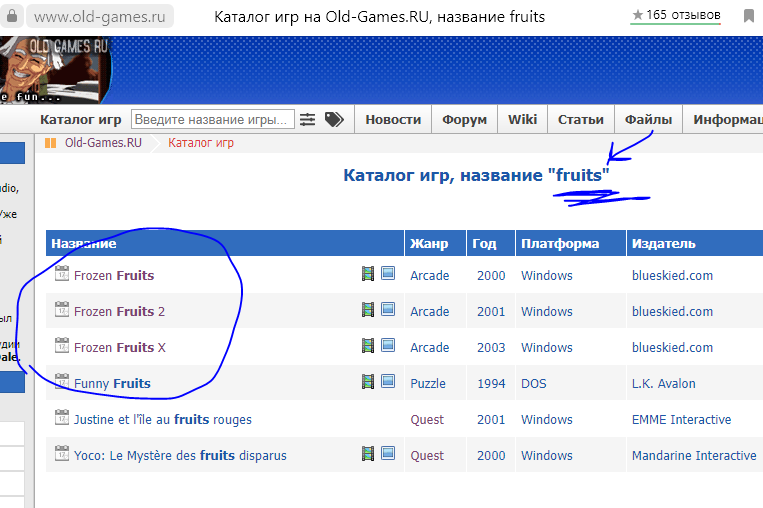Click the Old-Games.RU breadcrumb link
Image resolution: width=763 pixels, height=508 pixels.
(103, 143)
